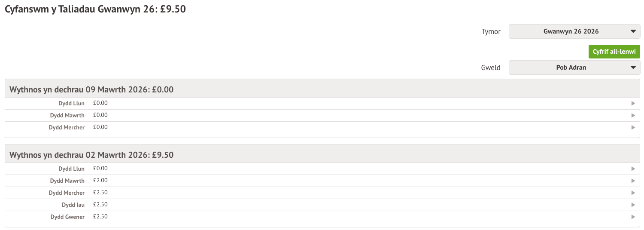Viewport: 644px width, 230px height.
Task: Expand Dydd Mawrth arrow, week of 02 Mawrth
Action: click(633, 181)
